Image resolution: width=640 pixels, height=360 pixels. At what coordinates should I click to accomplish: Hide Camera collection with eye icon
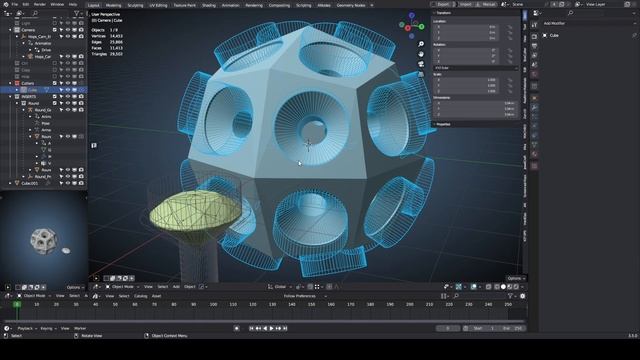pos(68,30)
